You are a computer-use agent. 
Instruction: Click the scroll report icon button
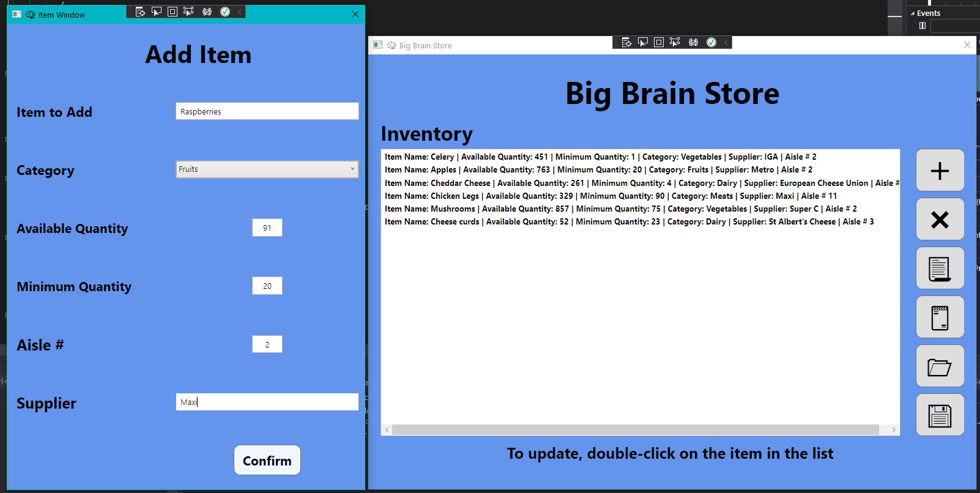point(940,269)
